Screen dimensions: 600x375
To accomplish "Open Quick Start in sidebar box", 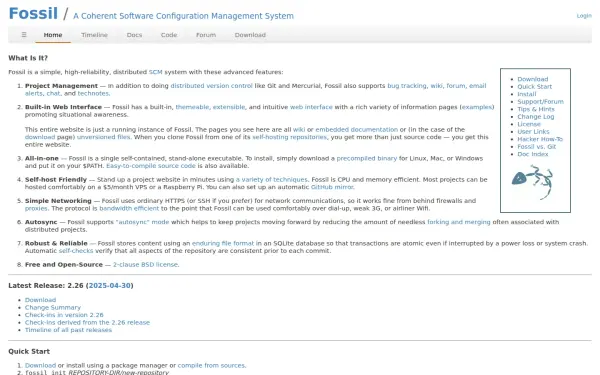I will click(535, 86).
